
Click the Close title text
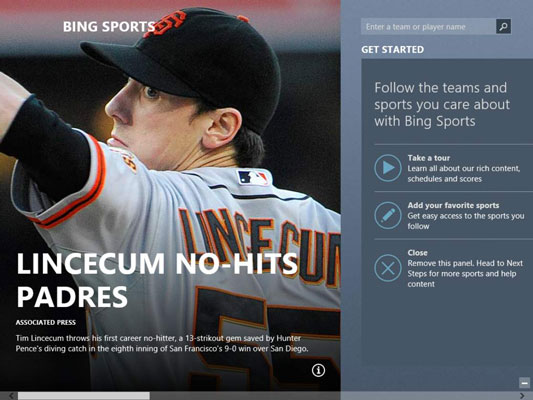417,253
